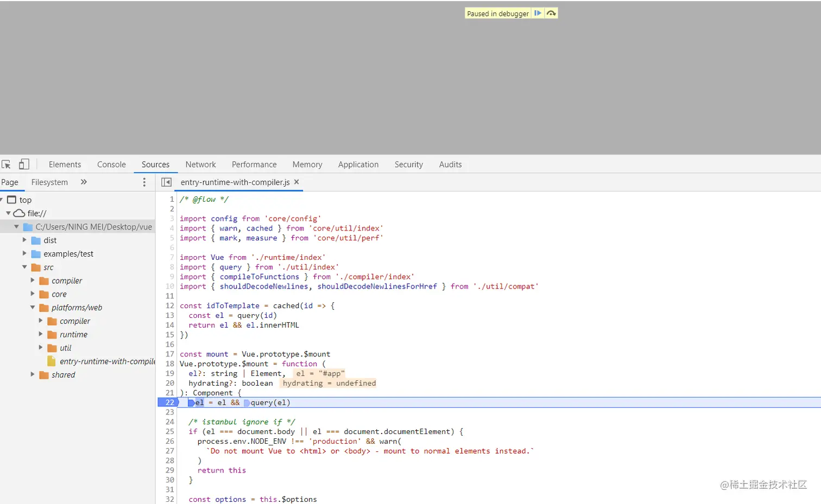Screen dimensions: 821x504
Task: Open the Network tab
Action: click(200, 164)
